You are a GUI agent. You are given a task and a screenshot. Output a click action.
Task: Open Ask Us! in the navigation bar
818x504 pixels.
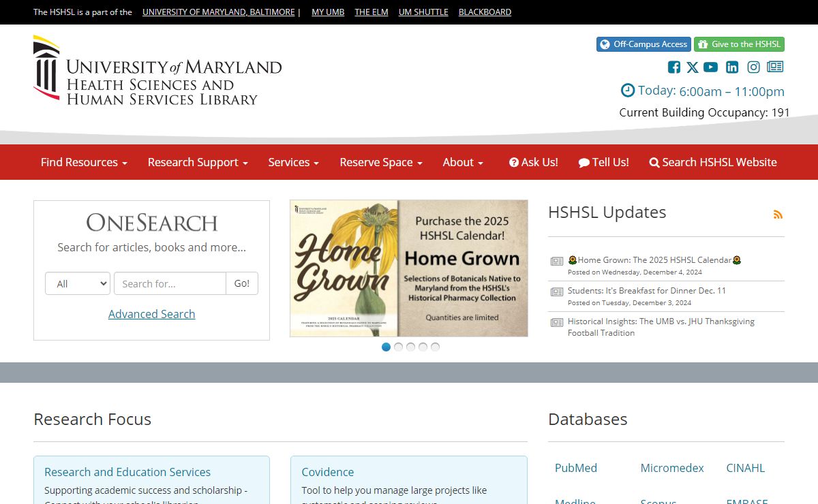click(x=534, y=162)
